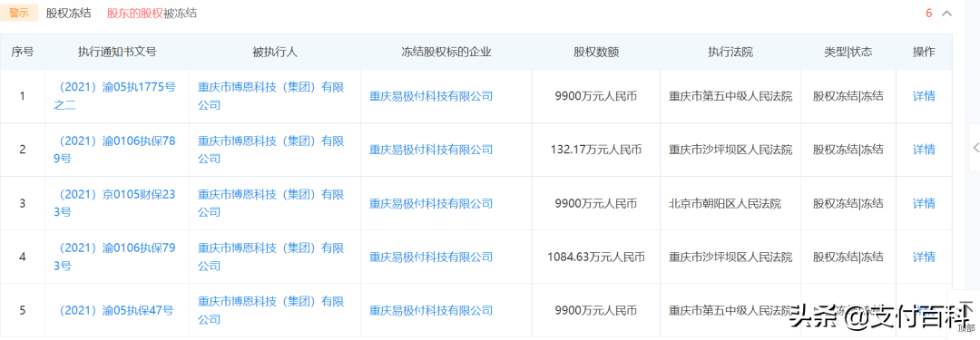
Task: Open 重庆市博恩科技 link in row 5
Action: pos(271,310)
